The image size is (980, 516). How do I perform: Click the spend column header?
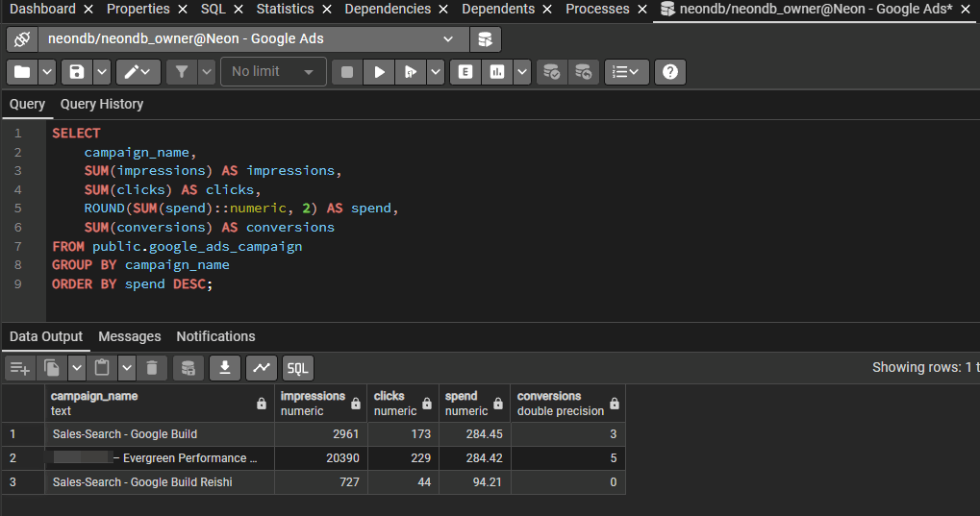point(474,404)
